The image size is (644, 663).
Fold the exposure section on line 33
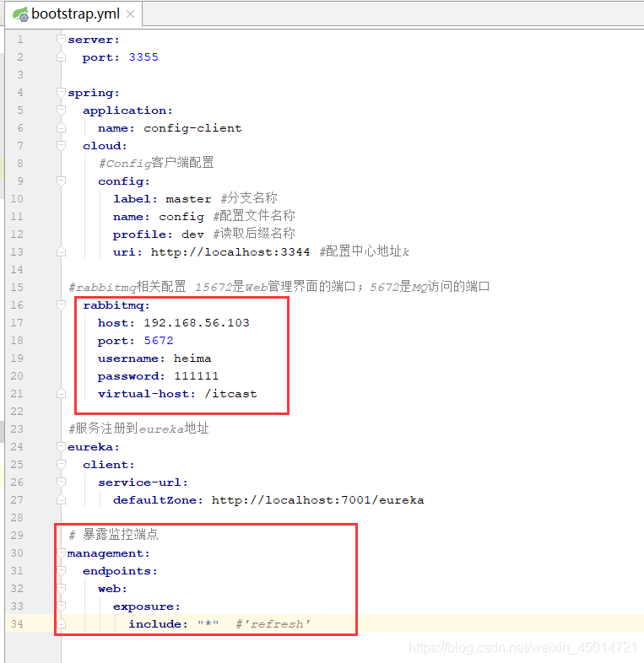coord(61,606)
